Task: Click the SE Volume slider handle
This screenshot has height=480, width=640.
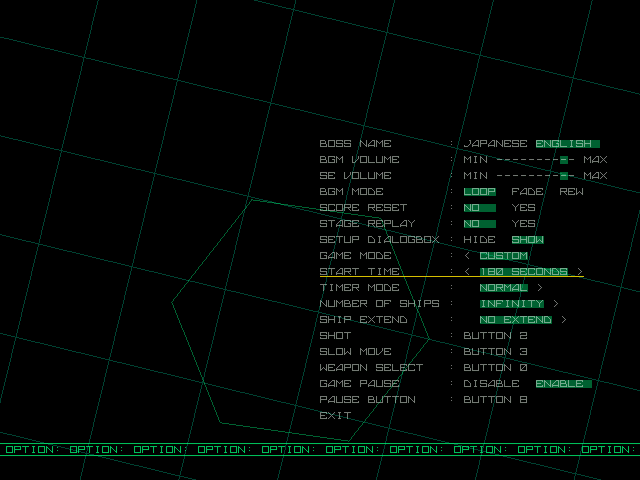Action: [564, 176]
